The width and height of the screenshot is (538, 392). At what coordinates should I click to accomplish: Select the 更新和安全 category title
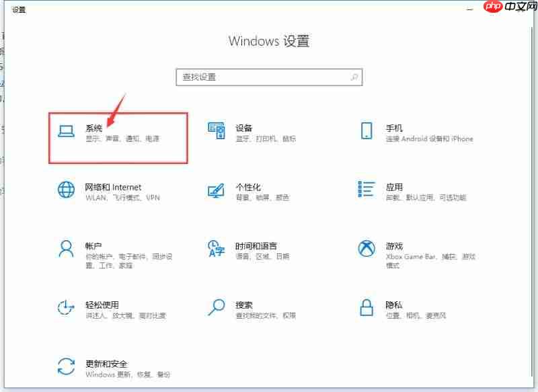[x=106, y=364]
